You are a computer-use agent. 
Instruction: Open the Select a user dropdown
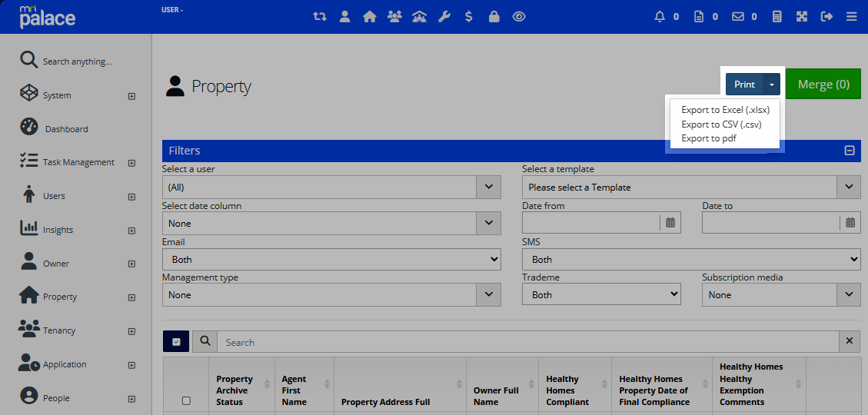click(331, 187)
